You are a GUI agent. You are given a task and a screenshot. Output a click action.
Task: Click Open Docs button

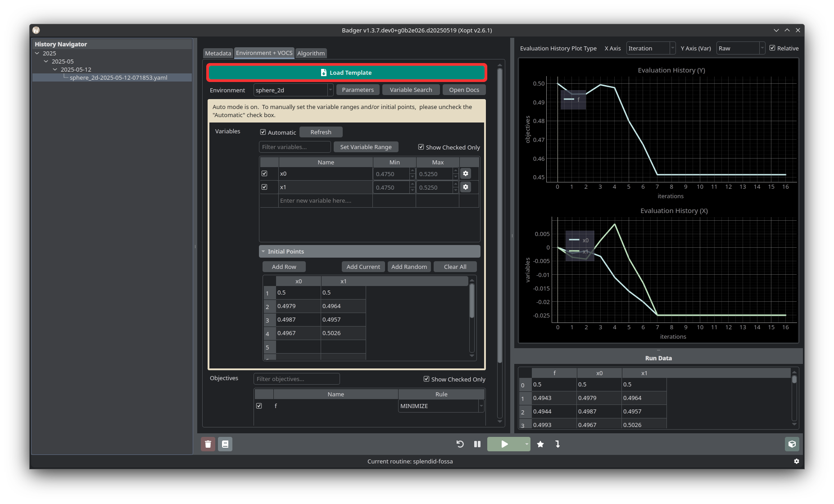[464, 90]
